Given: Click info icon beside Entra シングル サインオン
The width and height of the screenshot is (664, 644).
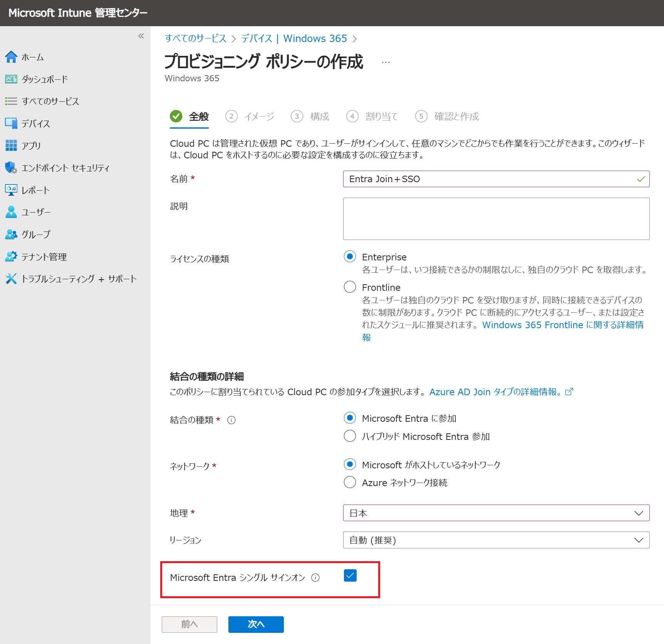Looking at the screenshot, I should [x=315, y=578].
